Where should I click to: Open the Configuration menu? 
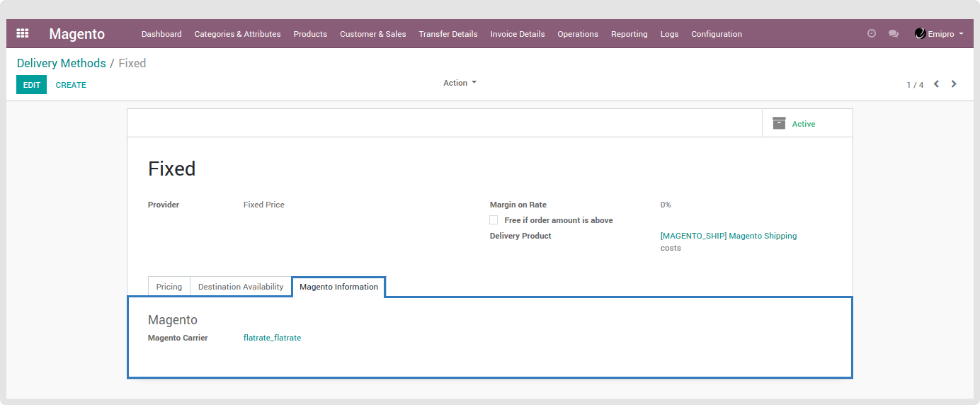pos(717,34)
